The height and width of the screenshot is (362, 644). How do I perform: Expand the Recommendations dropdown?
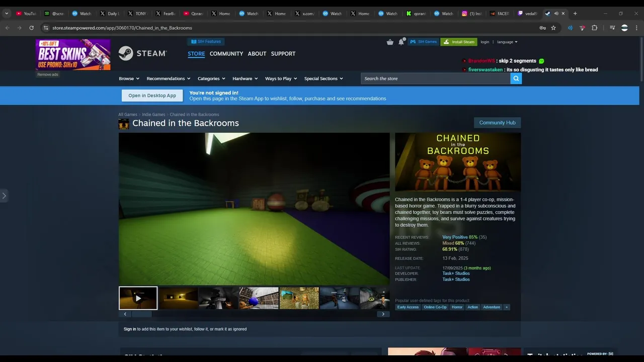pos(168,78)
